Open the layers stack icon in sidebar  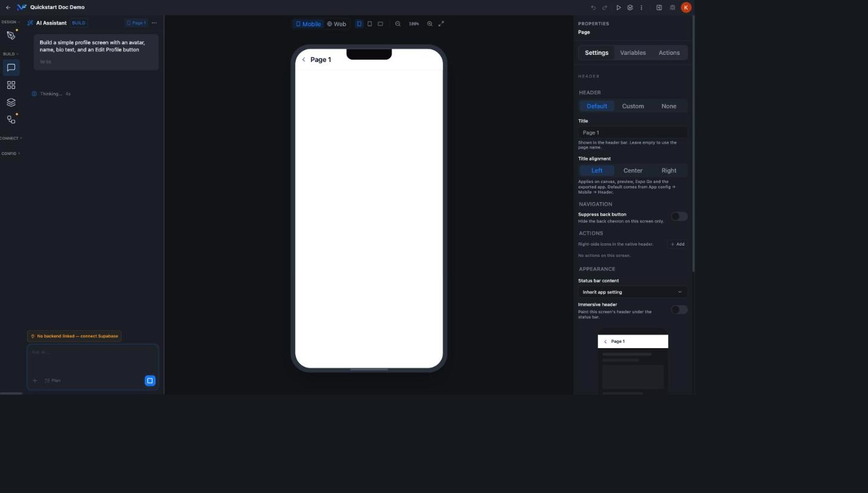tap(11, 103)
